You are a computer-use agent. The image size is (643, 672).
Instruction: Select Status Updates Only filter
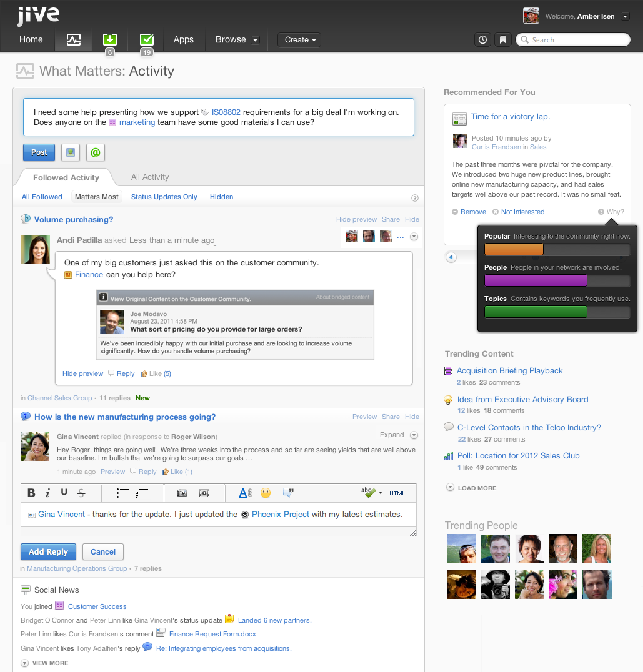(164, 197)
